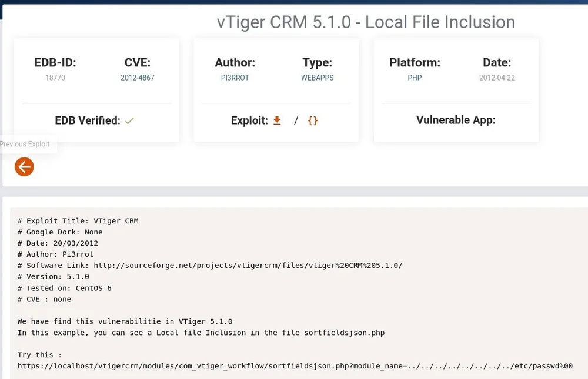Click the Date: heading
The image size is (588, 379).
(497, 62)
